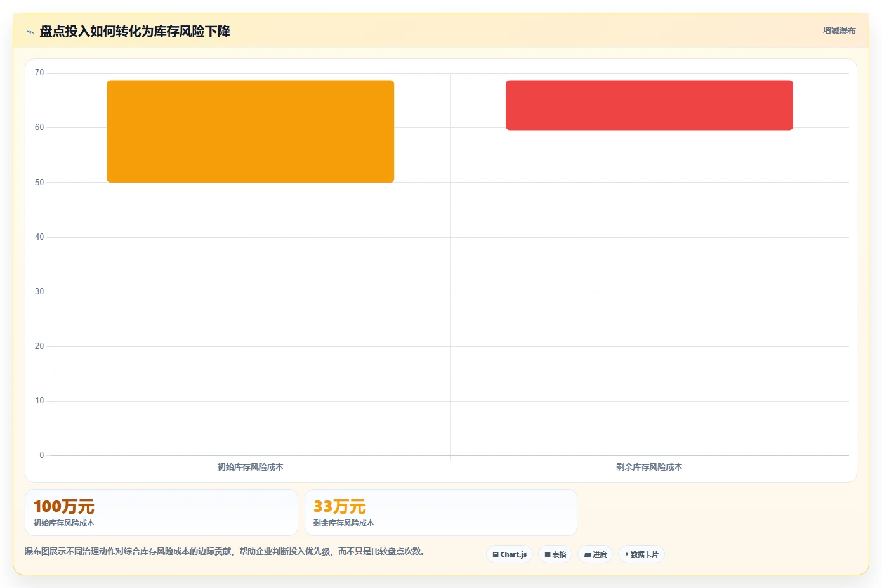Select the 数据卡片 pill tag
Image resolution: width=882 pixels, height=588 pixels.
tap(642, 554)
